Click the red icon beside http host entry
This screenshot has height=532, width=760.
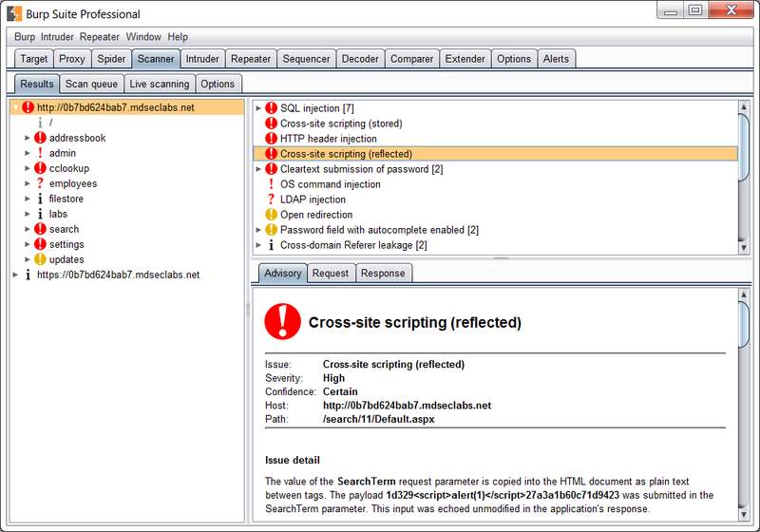[x=28, y=107]
